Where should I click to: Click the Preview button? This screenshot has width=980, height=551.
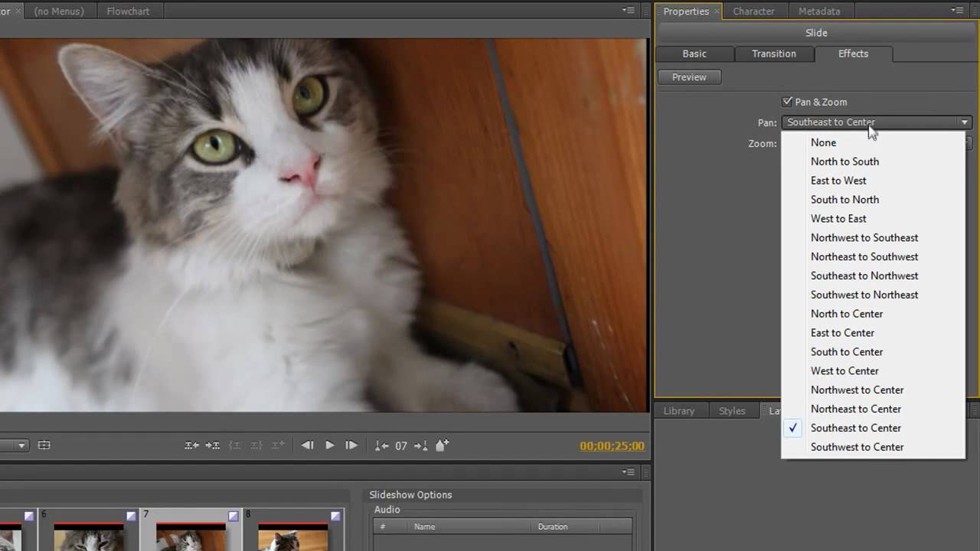(689, 77)
